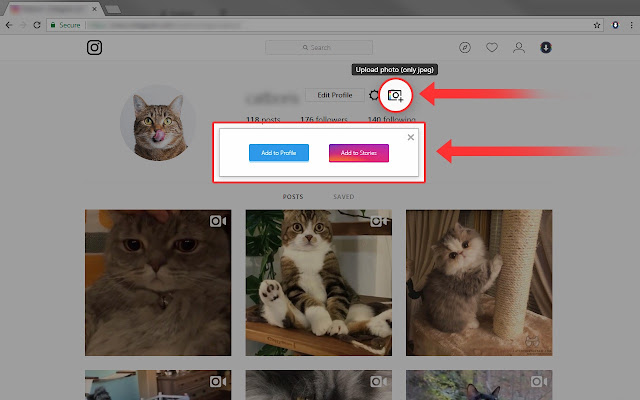Screen dimensions: 640x400
Task: Close the upload popup with X
Action: coord(411,137)
